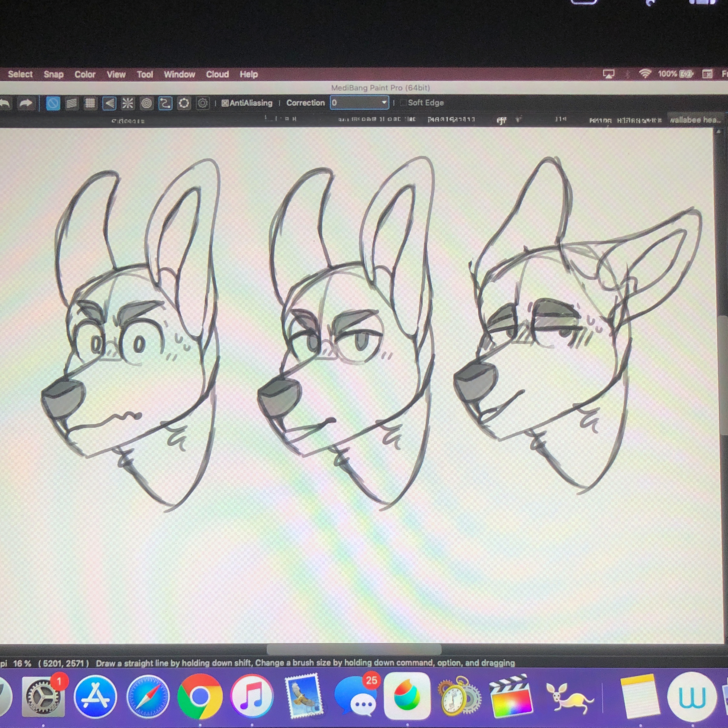Screen dimensions: 728x728
Task: Open the Cloud menu
Action: click(217, 74)
